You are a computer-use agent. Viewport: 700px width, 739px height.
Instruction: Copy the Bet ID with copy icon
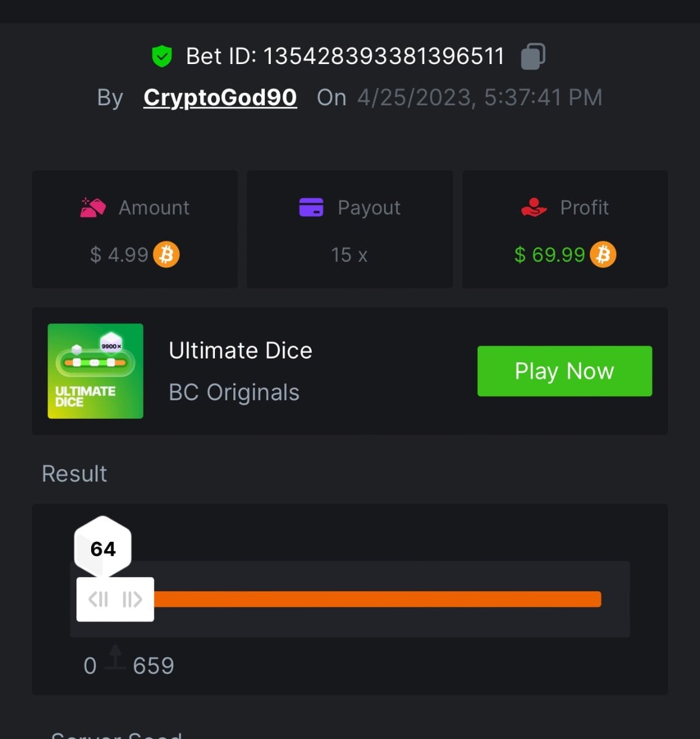click(x=533, y=56)
